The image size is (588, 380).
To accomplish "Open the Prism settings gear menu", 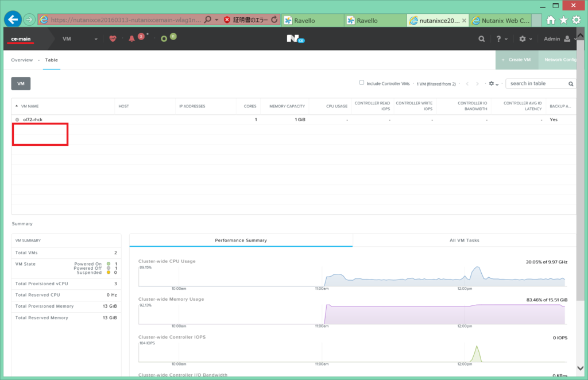I will (x=525, y=39).
